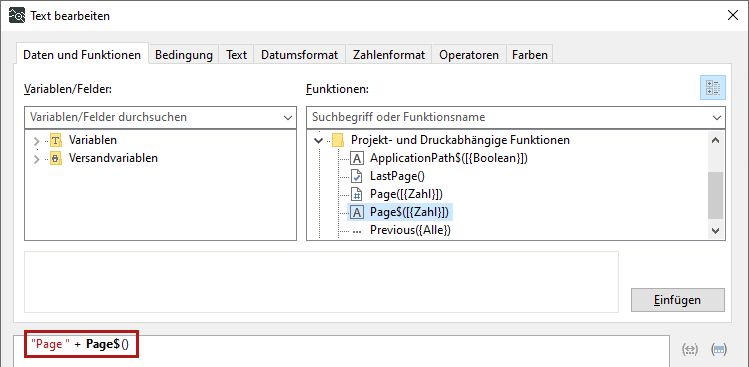Click the LastPage() boolean function icon
Image resolution: width=749 pixels, height=367 pixels.
[357, 176]
